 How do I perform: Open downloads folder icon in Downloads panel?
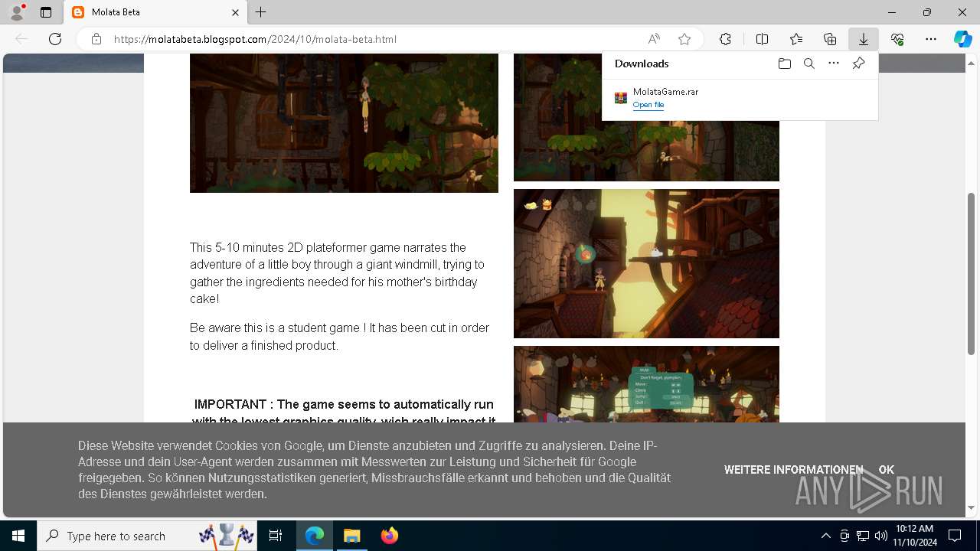point(784,64)
